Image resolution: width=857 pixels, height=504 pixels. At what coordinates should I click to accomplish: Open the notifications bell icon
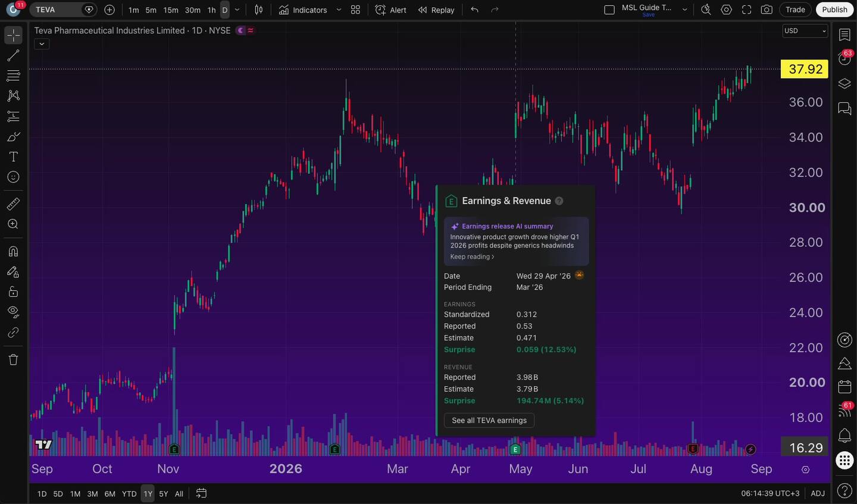click(845, 435)
